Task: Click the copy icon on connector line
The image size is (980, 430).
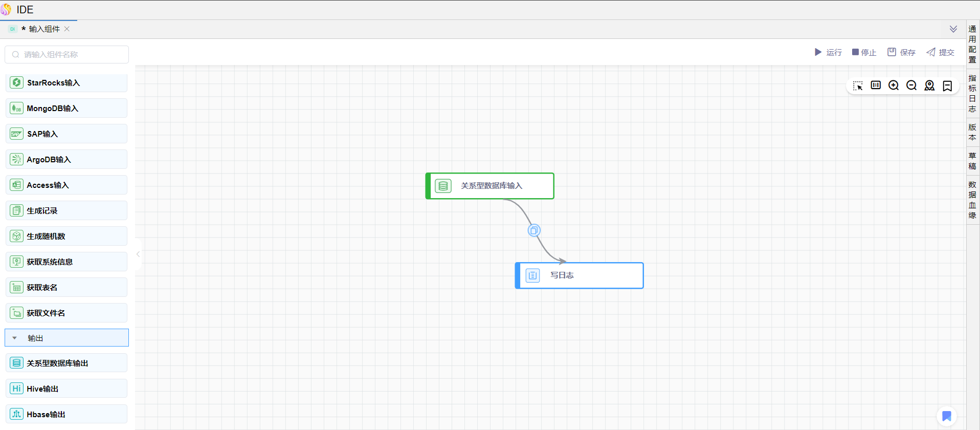Action: pyautogui.click(x=534, y=230)
